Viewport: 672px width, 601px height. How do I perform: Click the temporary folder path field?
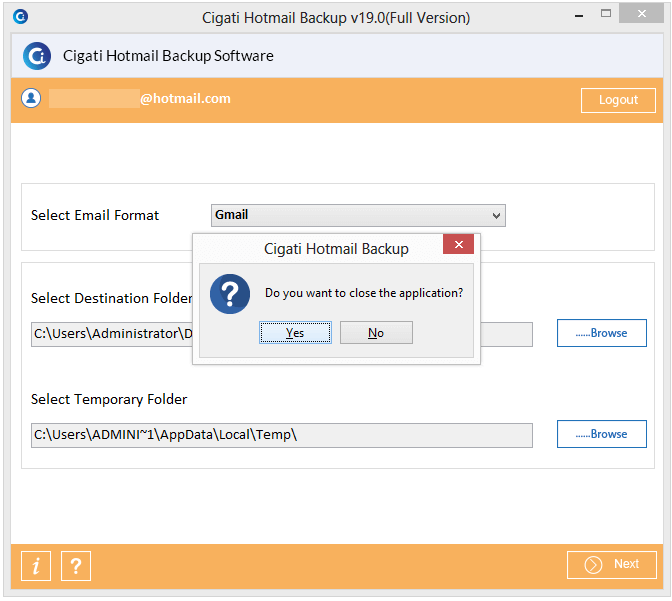click(282, 436)
